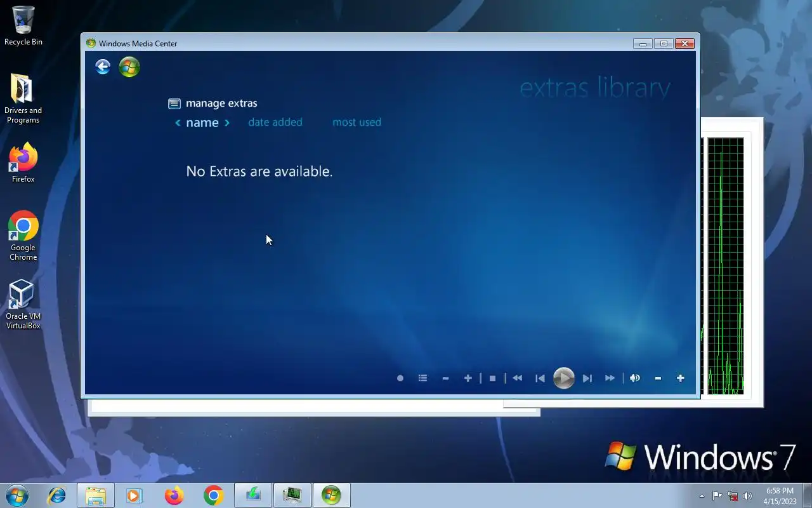Image resolution: width=812 pixels, height=508 pixels.
Task: Click the 'No Extras are available.' message
Action: click(259, 171)
